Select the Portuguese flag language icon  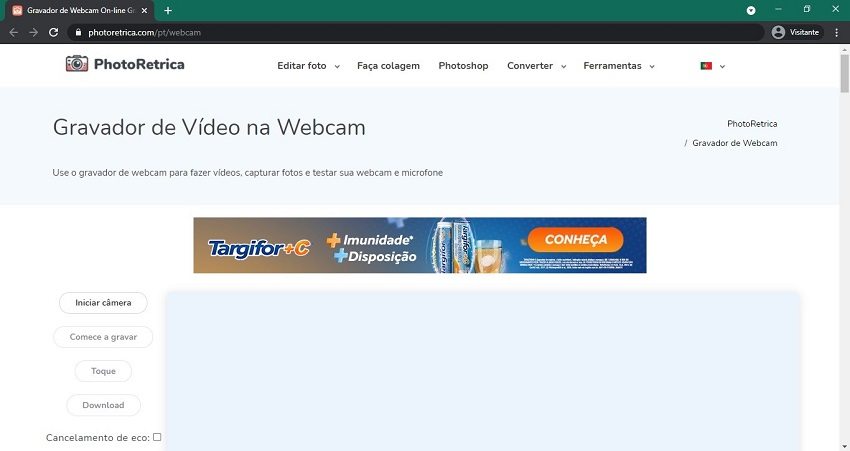(706, 66)
